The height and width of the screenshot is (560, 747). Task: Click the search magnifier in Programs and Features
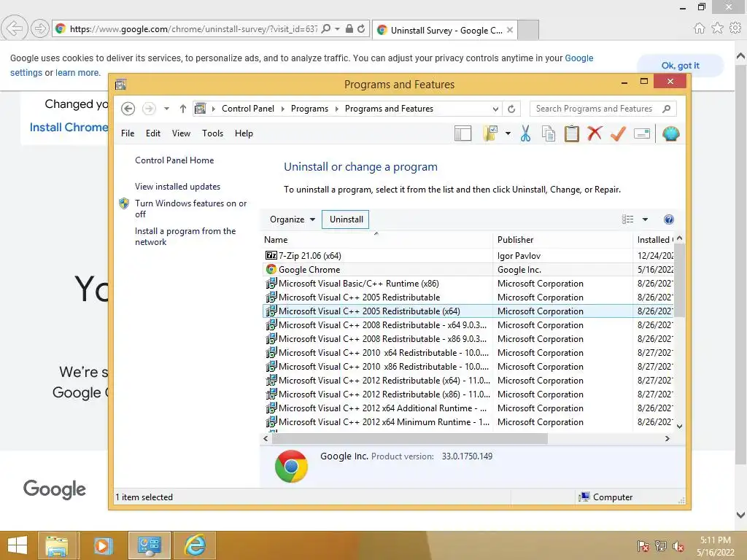point(667,109)
